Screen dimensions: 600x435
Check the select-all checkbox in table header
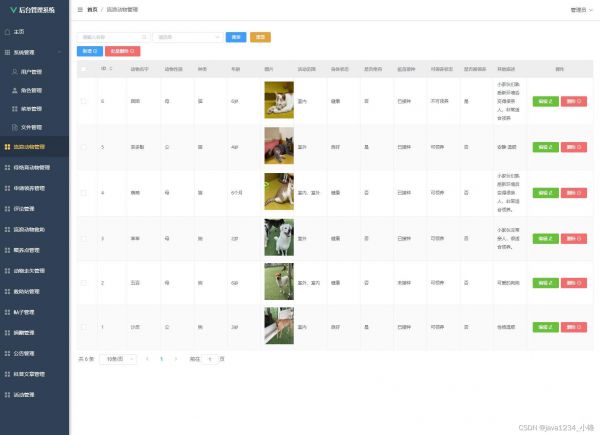pyautogui.click(x=83, y=69)
